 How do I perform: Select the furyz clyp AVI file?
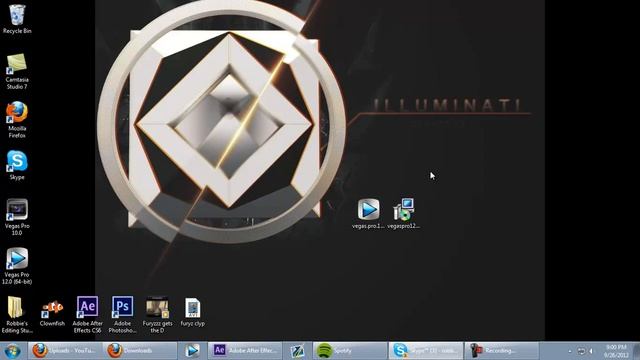(193, 313)
